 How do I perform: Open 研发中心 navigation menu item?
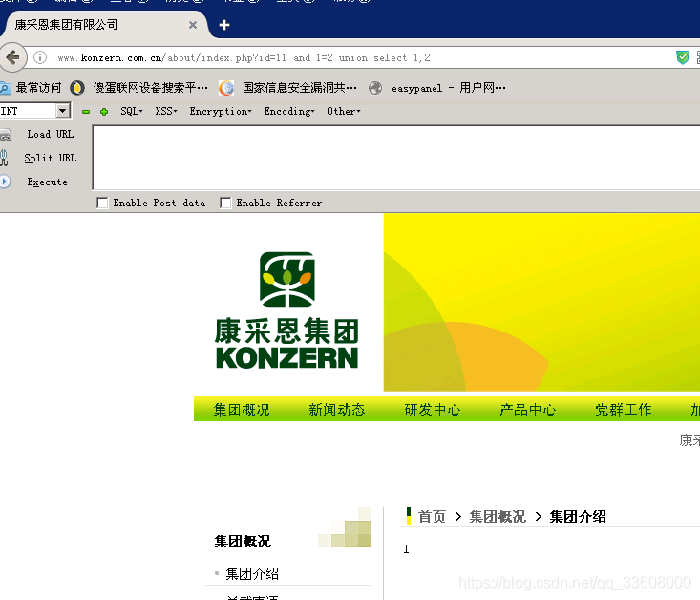pos(433,410)
